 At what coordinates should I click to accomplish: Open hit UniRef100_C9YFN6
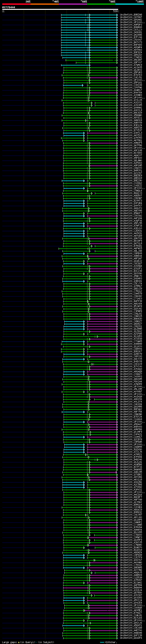pos(131,88)
